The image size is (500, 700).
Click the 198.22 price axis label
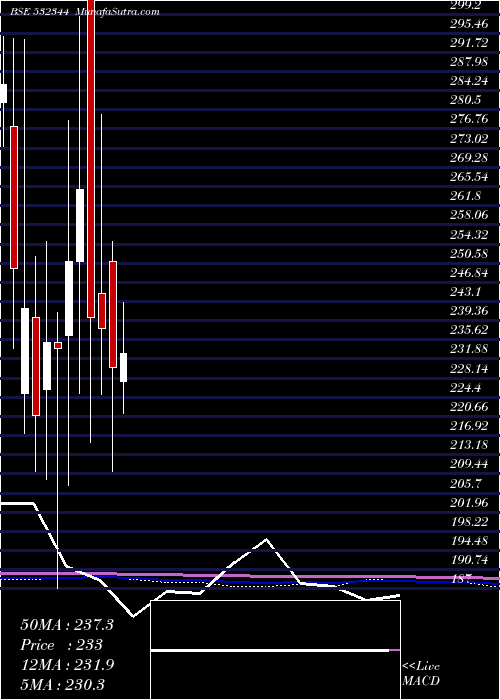469,522
